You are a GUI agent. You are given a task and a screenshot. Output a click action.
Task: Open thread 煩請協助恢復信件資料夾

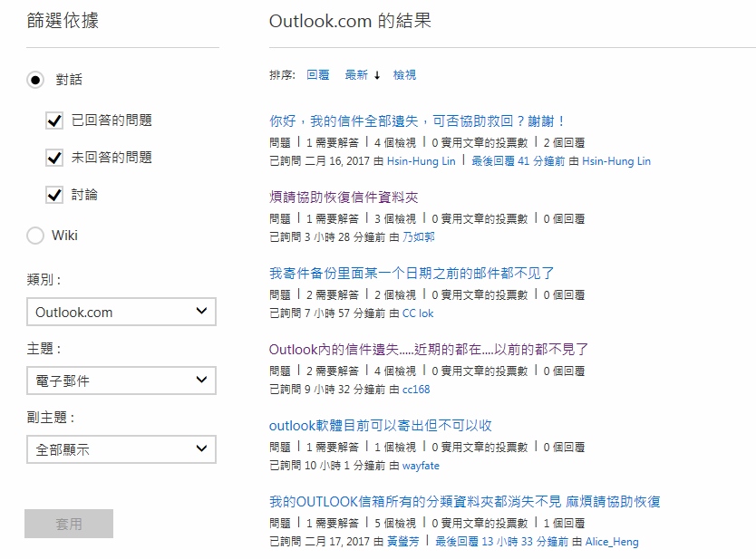click(x=344, y=197)
